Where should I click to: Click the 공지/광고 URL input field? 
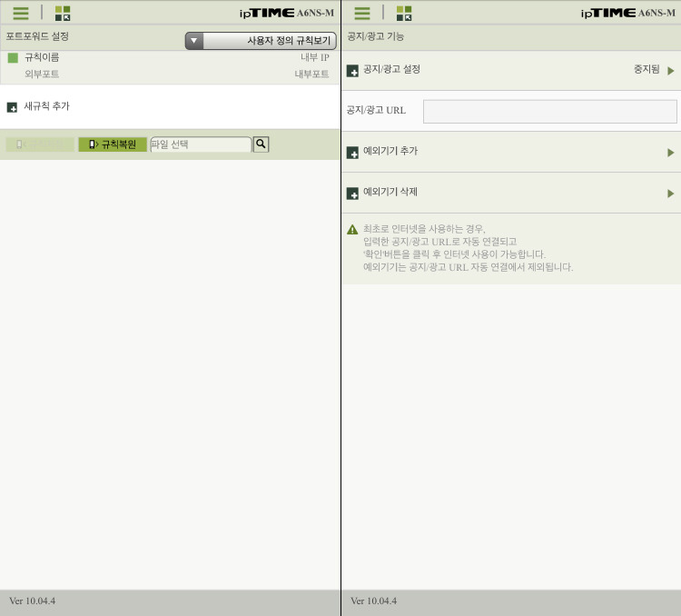(x=550, y=111)
